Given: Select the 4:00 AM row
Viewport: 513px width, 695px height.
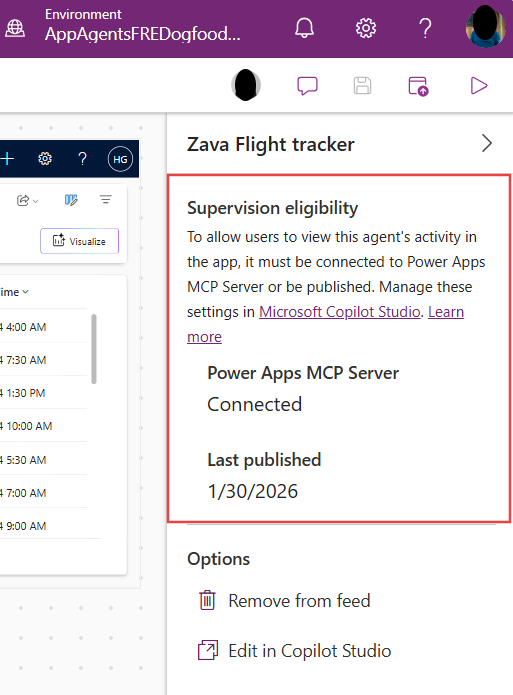Looking at the screenshot, I should (x=43, y=327).
